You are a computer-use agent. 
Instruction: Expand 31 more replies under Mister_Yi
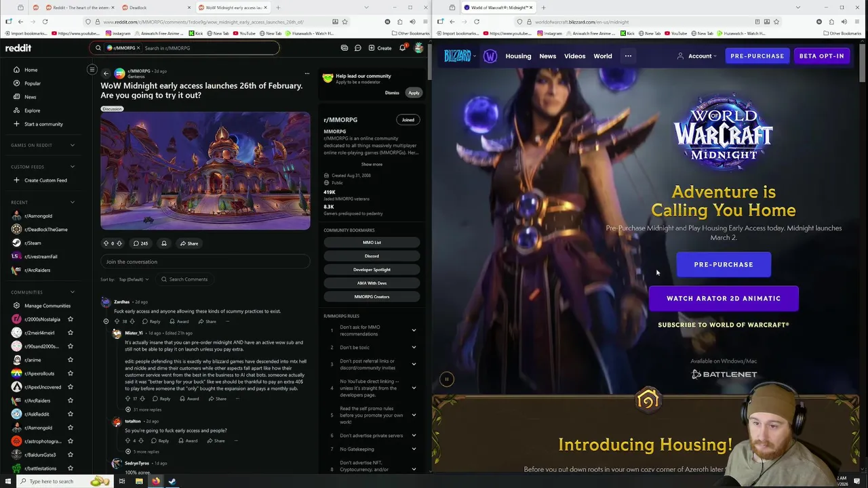[x=144, y=409]
